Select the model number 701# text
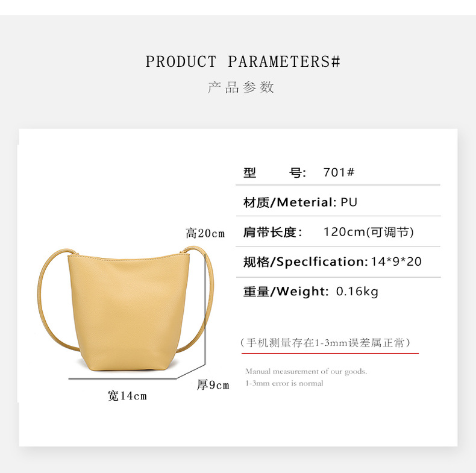Viewport: 476px width, 473px height. coord(339,172)
